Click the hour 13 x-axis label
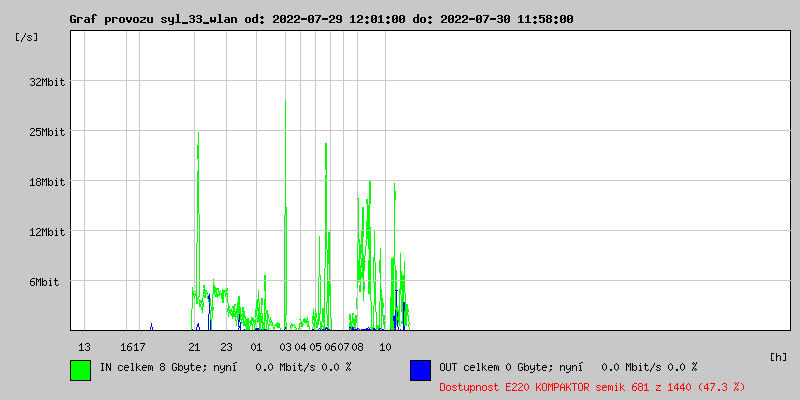 (x=85, y=347)
